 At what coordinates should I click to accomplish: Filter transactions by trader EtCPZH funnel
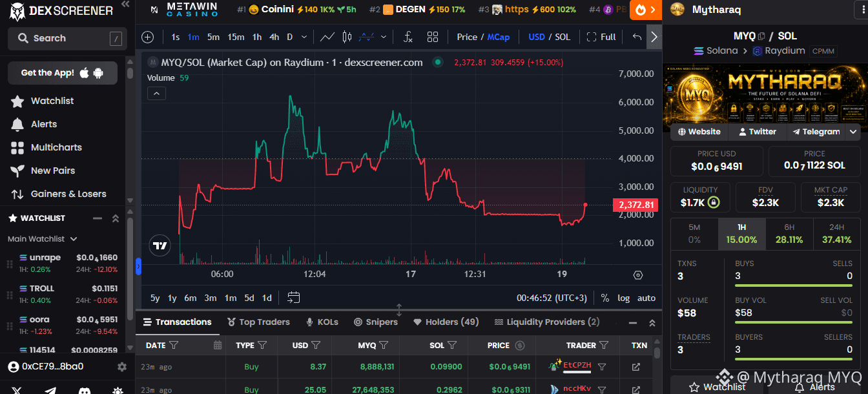[x=602, y=367]
